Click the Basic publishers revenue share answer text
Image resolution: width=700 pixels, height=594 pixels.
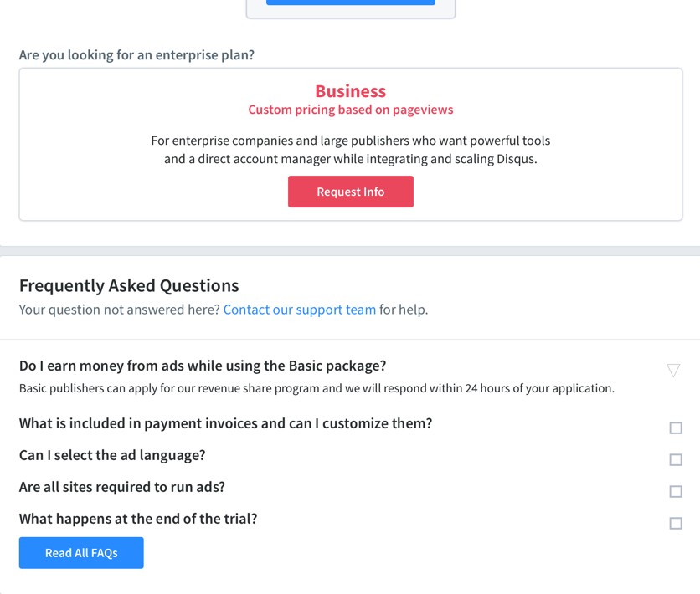click(x=317, y=388)
